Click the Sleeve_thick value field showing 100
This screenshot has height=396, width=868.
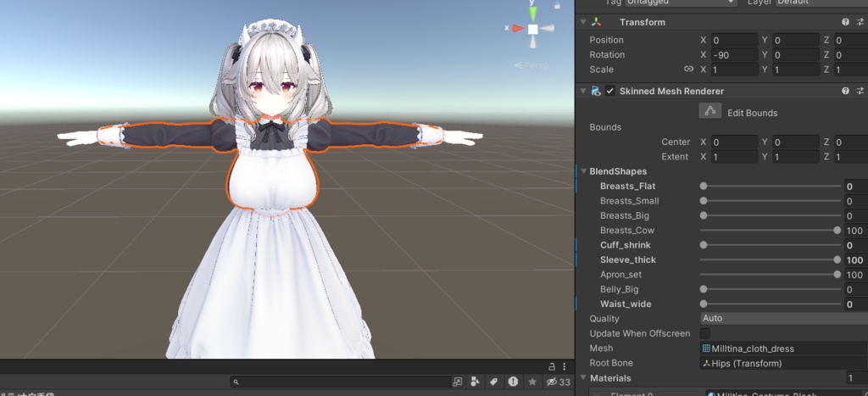856,259
